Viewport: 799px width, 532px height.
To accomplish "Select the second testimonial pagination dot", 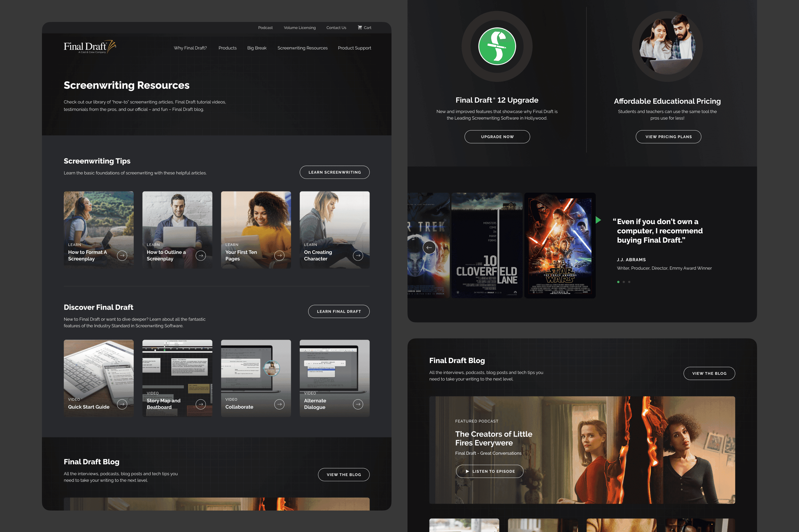I will coord(623,282).
